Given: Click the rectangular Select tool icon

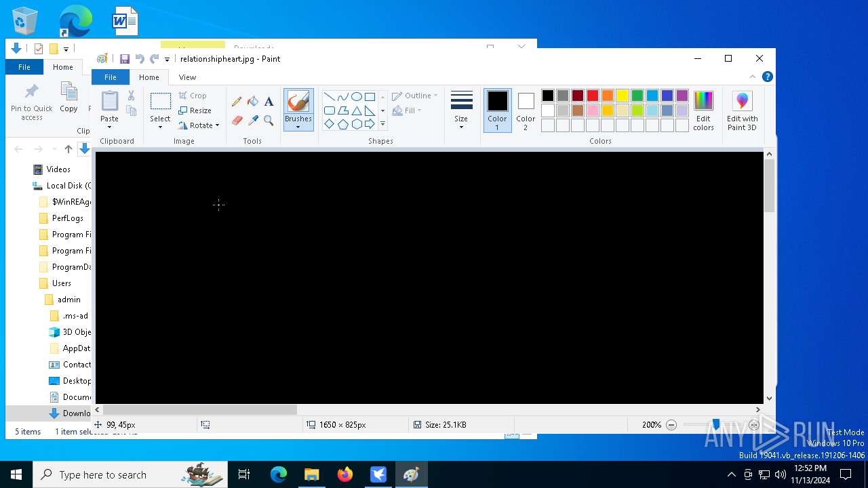Looking at the screenshot, I should [x=160, y=102].
